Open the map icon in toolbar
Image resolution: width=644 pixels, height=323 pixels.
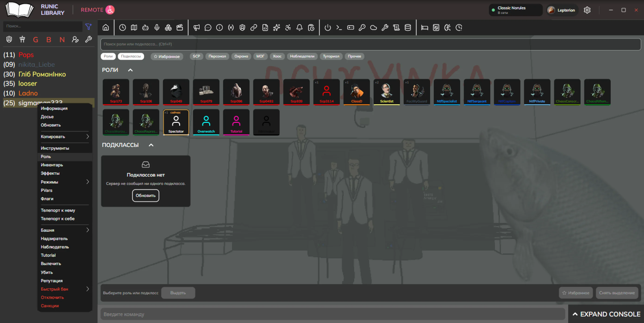pyautogui.click(x=134, y=28)
